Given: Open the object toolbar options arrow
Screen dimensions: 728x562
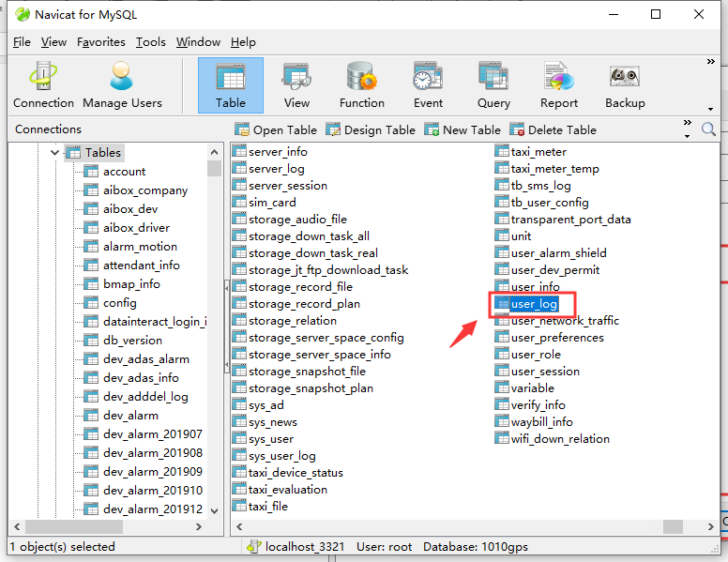Looking at the screenshot, I should point(687,136).
